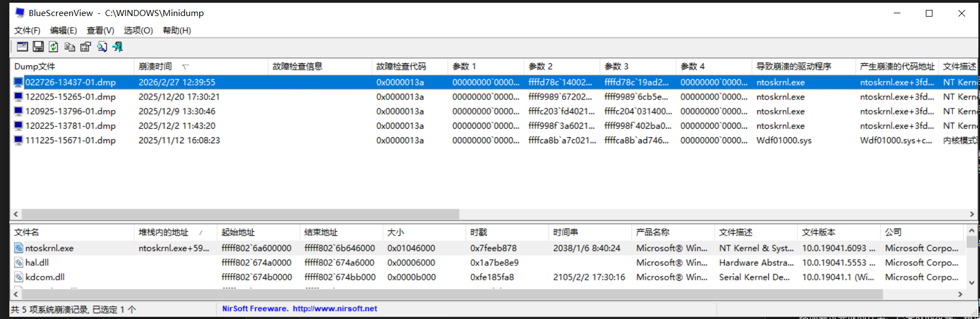Select the 111225-15671-01.dmp row
Image resolution: width=980 pixels, height=319 pixels.
coord(494,140)
